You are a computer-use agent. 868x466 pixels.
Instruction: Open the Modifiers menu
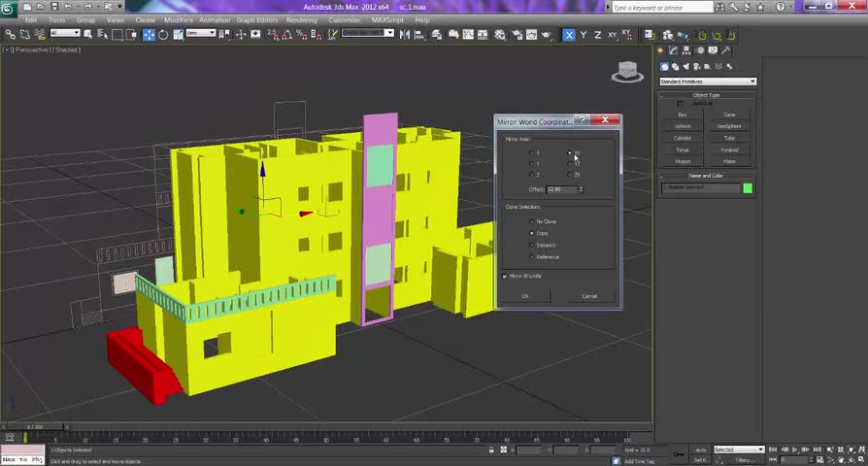click(178, 19)
